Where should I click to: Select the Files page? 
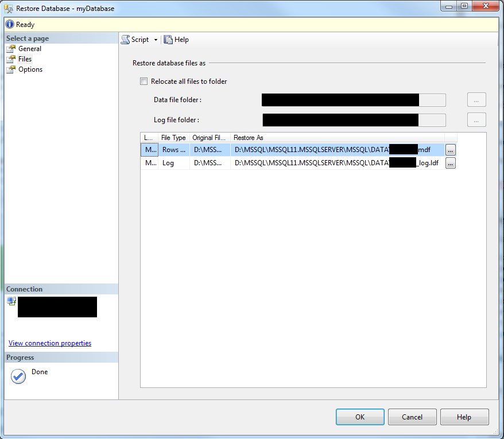pyautogui.click(x=25, y=59)
